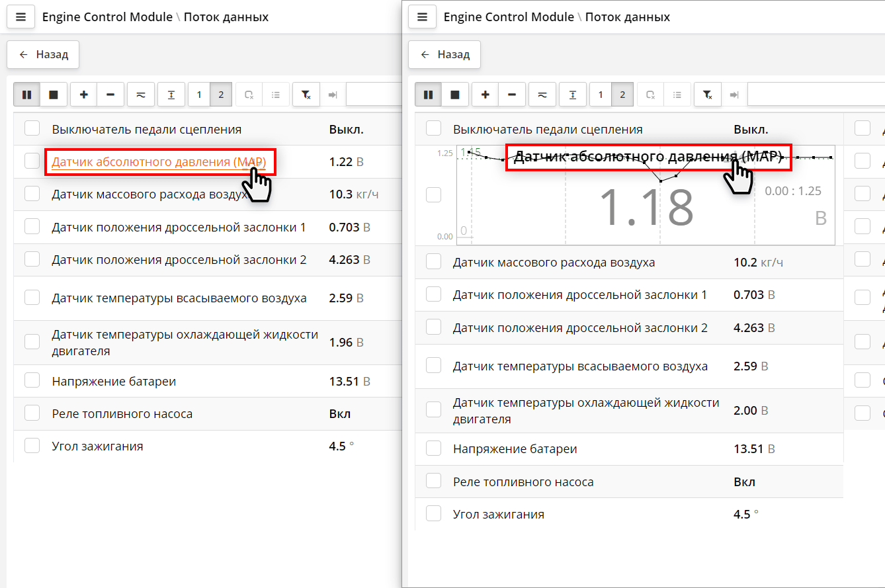
Task: Click pause button in left panel toolbar
Action: pos(26,95)
